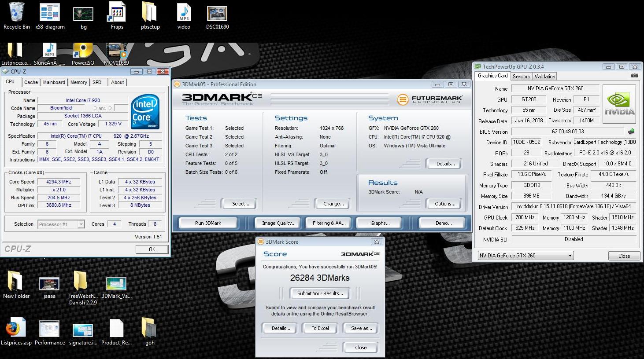644x359 pixels.
Task: Open Graphs... in 3DMark05
Action: [380, 223]
